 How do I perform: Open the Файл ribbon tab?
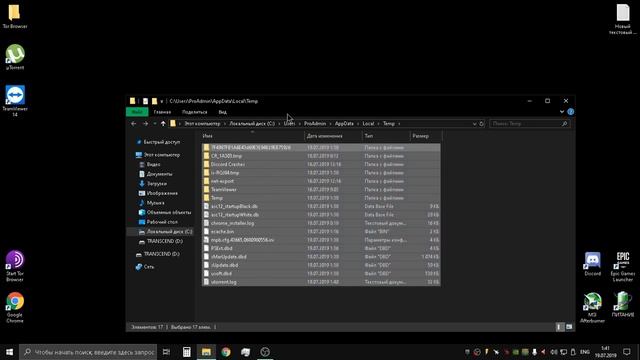pyautogui.click(x=137, y=112)
